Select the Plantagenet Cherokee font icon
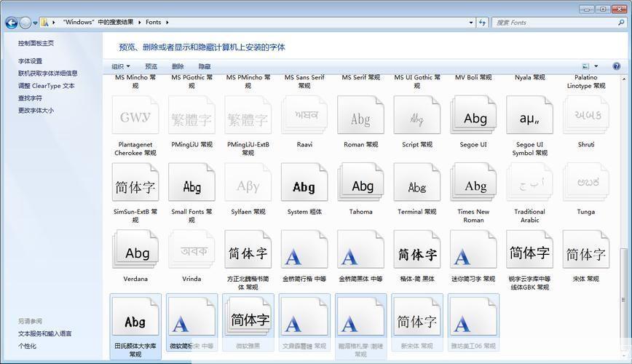 click(135, 115)
